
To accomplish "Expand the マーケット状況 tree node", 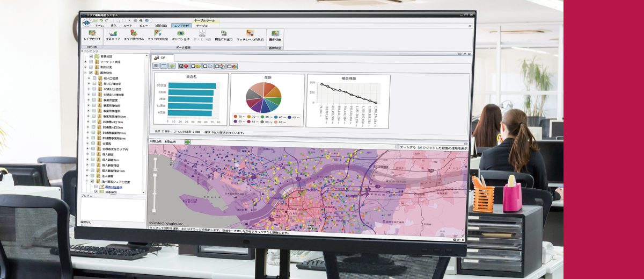I will point(85,62).
